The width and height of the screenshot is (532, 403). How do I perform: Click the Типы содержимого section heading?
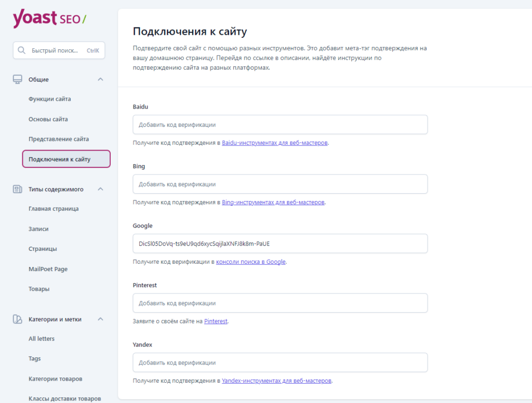pyautogui.click(x=56, y=189)
